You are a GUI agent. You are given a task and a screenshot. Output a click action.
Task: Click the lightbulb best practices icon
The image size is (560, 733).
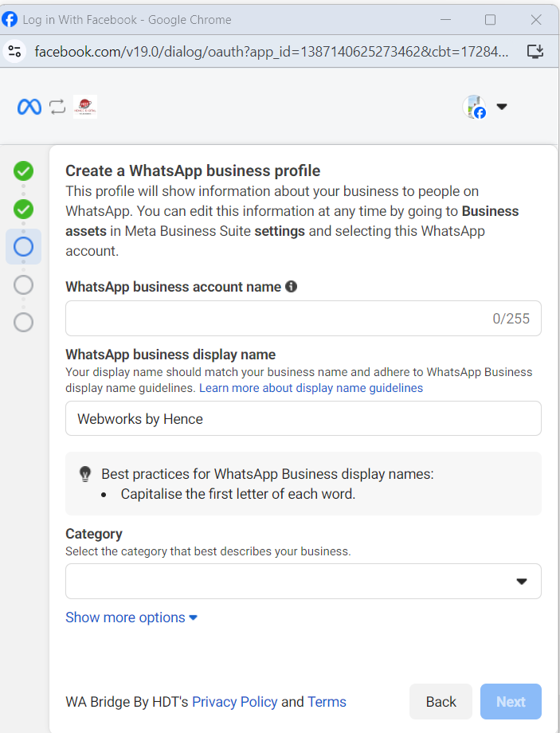point(85,473)
